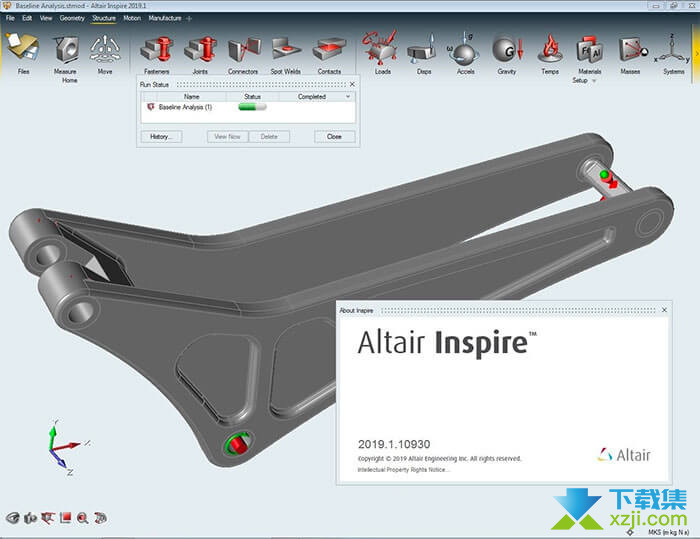
Task: Open the Intellectual Property Rights Notice link
Action: pyautogui.click(x=404, y=469)
